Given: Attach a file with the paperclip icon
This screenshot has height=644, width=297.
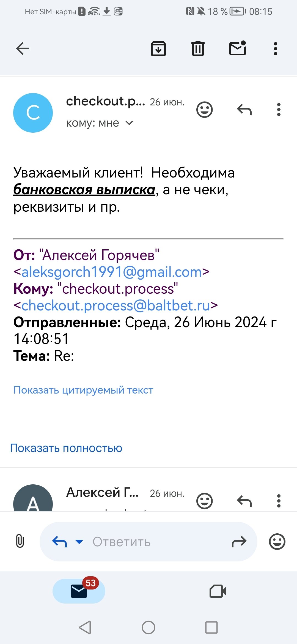Looking at the screenshot, I should point(20,541).
